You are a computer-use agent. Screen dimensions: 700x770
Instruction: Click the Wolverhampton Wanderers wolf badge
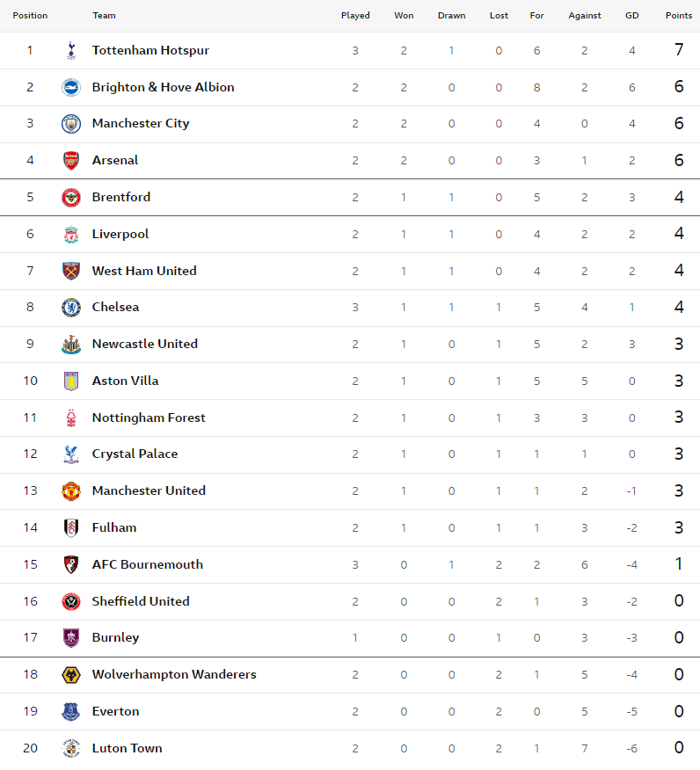point(71,675)
